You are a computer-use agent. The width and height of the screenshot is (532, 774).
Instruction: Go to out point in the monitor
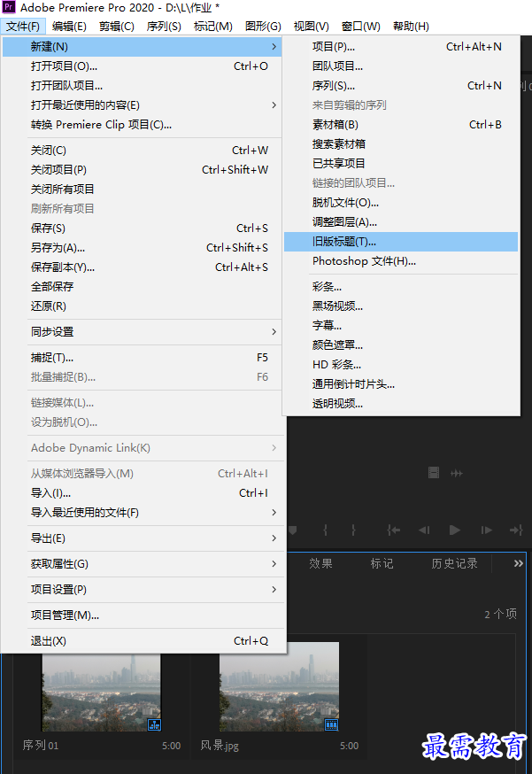516,530
